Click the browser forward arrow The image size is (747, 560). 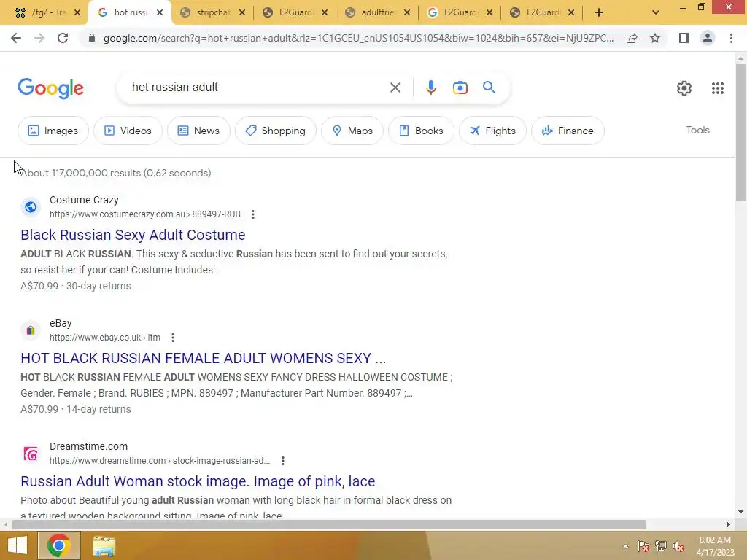[39, 38]
